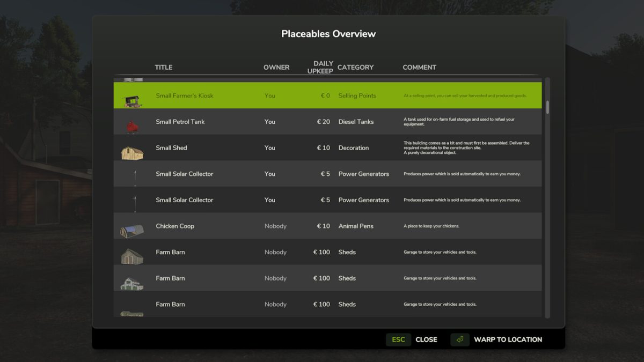This screenshot has height=362, width=644.
Task: Click the CLOSE button
Action: point(426,339)
